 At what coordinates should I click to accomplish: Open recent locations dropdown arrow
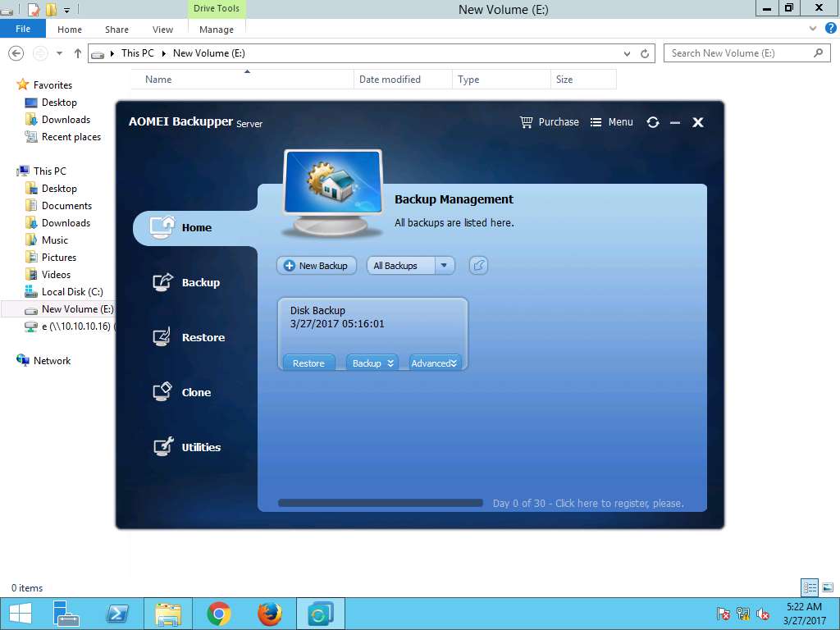point(59,53)
